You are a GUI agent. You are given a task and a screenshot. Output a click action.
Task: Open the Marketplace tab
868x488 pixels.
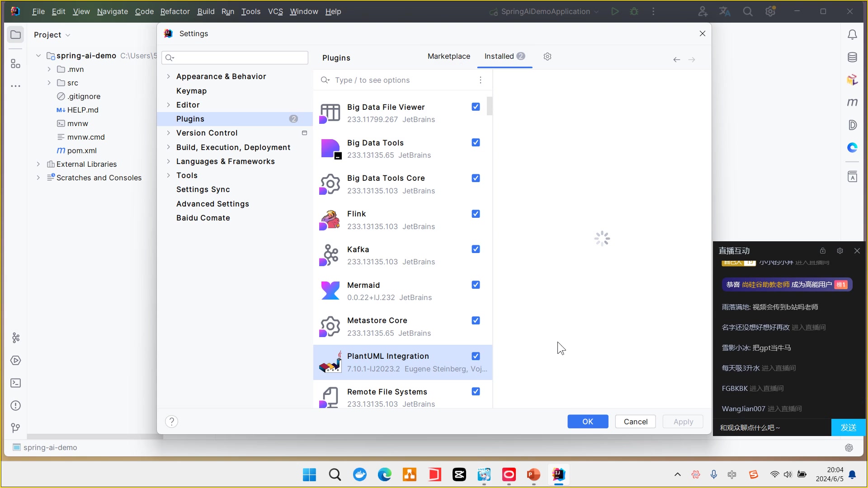click(449, 56)
